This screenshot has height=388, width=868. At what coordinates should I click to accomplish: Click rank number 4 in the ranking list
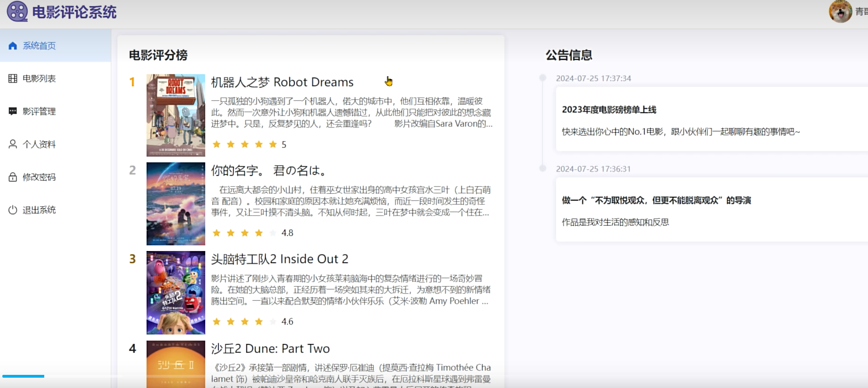132,349
